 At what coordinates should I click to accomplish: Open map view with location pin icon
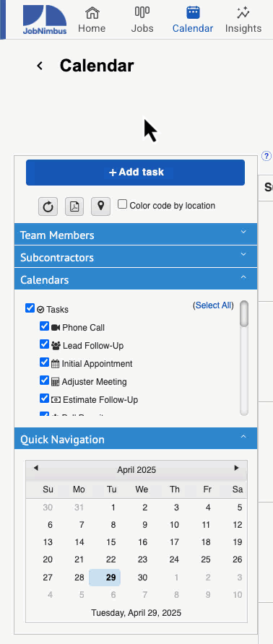tap(100, 206)
